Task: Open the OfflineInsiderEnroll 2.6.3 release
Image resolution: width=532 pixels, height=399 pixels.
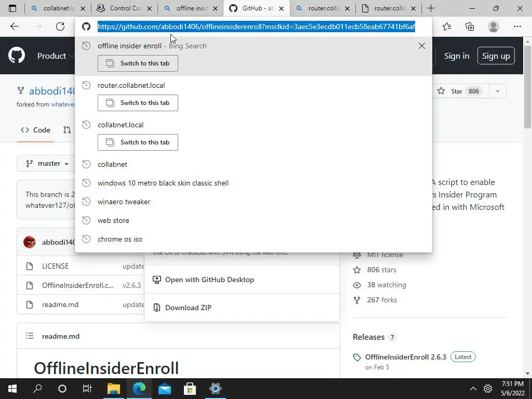Action: click(x=405, y=357)
